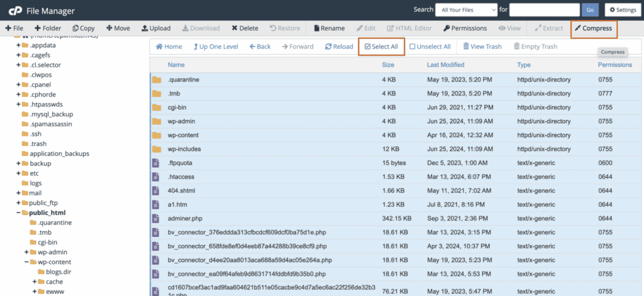Expand the backup tree folder
644x296 pixels.
pyautogui.click(x=18, y=163)
